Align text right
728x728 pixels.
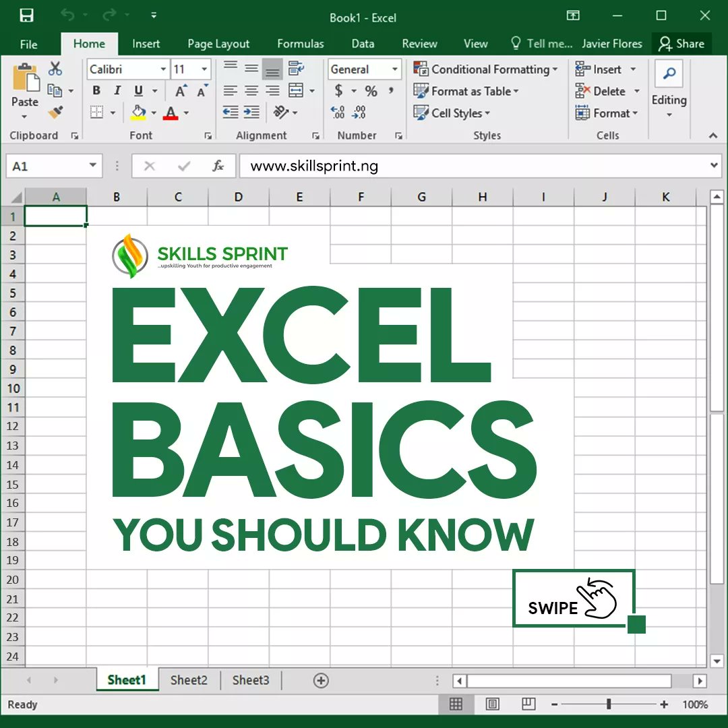click(272, 90)
